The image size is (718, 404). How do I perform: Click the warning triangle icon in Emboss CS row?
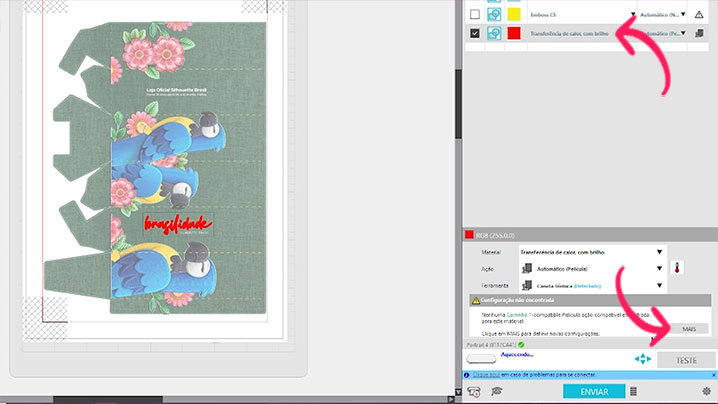[x=699, y=15]
